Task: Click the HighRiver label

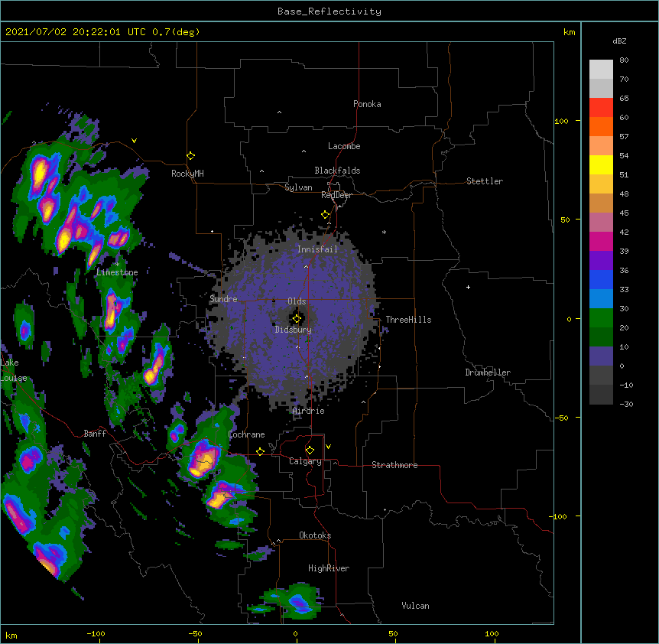Action: pyautogui.click(x=329, y=568)
